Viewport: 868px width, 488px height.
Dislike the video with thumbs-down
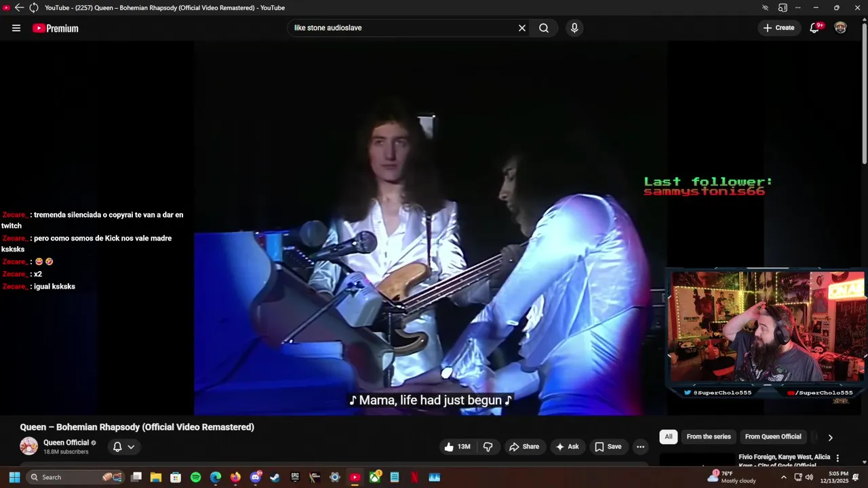tap(488, 447)
